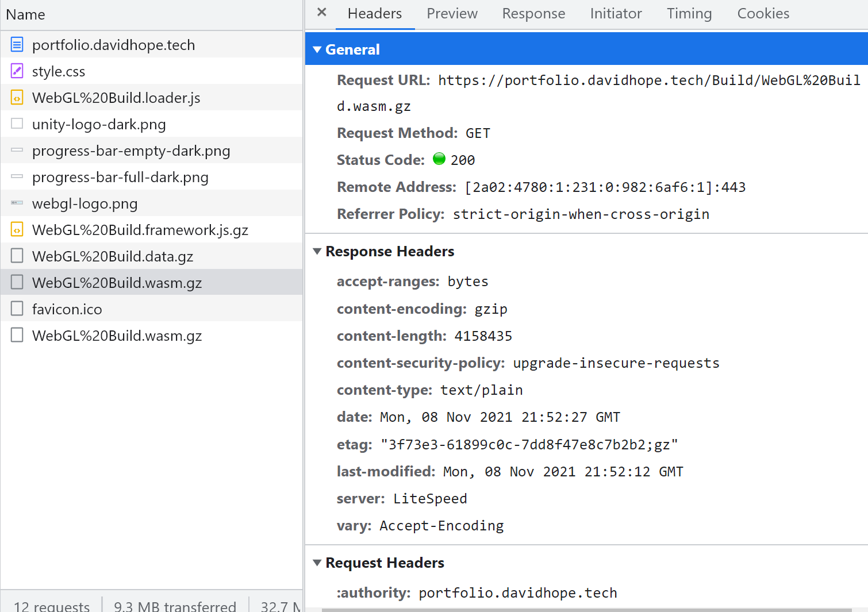Sort requests by the Name column header
This screenshot has width=868, height=612.
[x=152, y=15]
